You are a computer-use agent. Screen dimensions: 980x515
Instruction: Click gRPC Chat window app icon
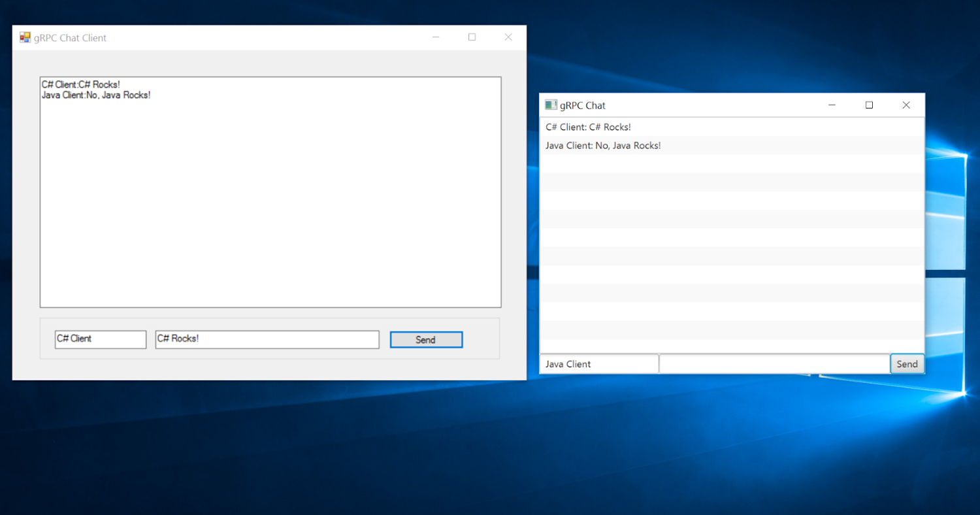click(x=551, y=105)
